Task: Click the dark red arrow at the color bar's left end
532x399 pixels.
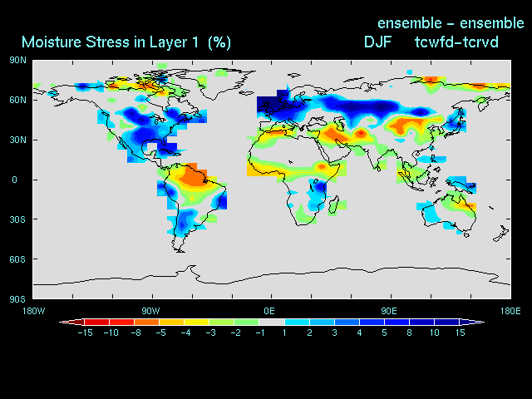Action: point(71,322)
